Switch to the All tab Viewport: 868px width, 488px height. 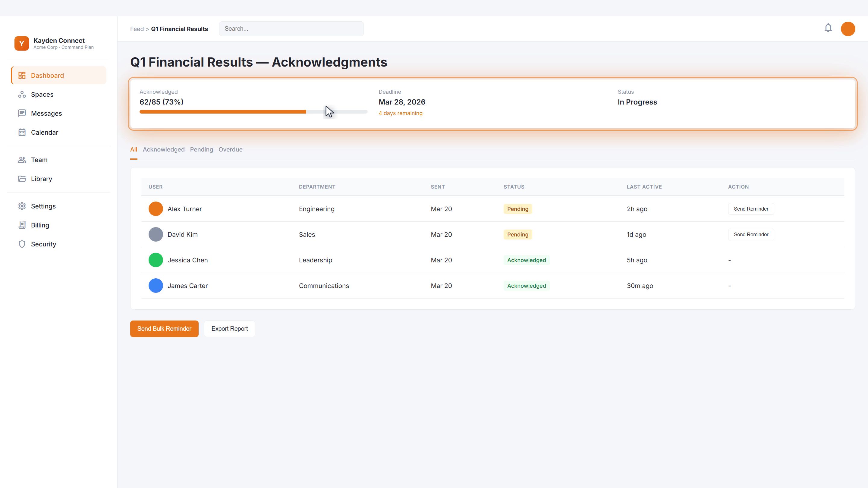point(134,149)
